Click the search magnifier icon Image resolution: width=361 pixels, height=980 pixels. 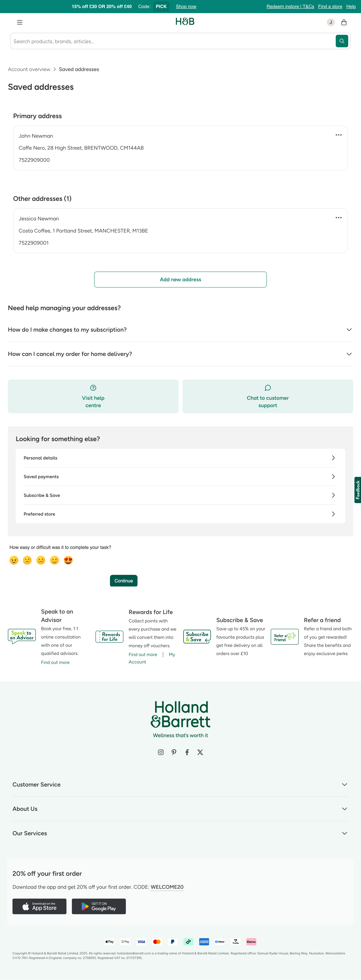click(x=341, y=41)
